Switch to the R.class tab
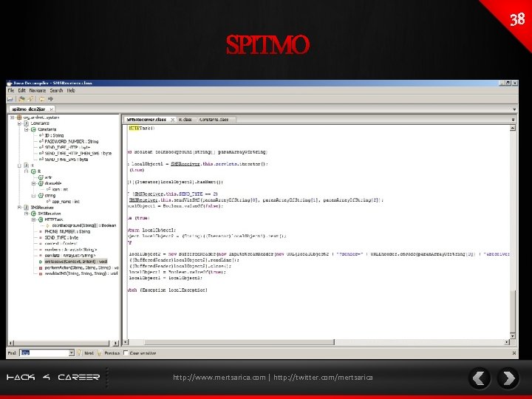532x399 pixels. click(x=185, y=120)
